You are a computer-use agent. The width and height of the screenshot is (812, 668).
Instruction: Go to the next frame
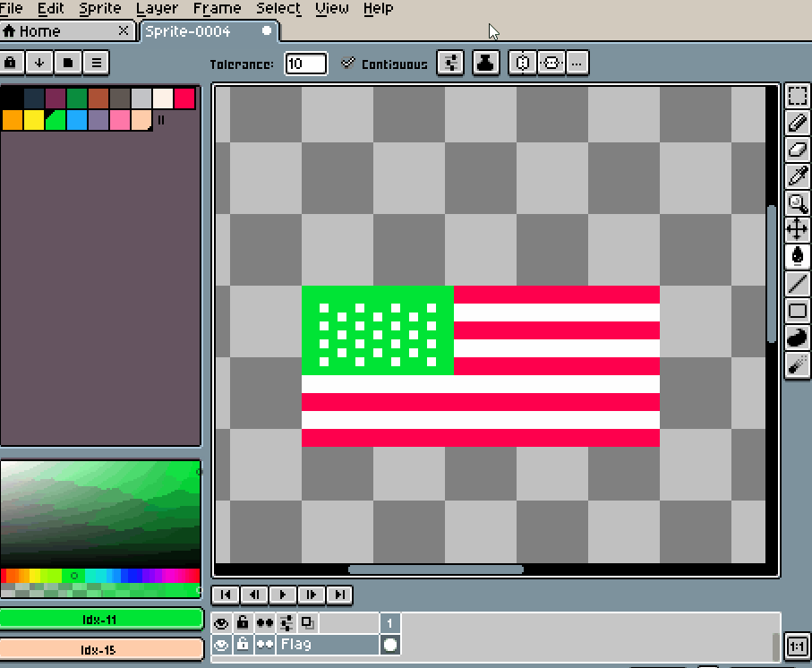[x=311, y=595]
